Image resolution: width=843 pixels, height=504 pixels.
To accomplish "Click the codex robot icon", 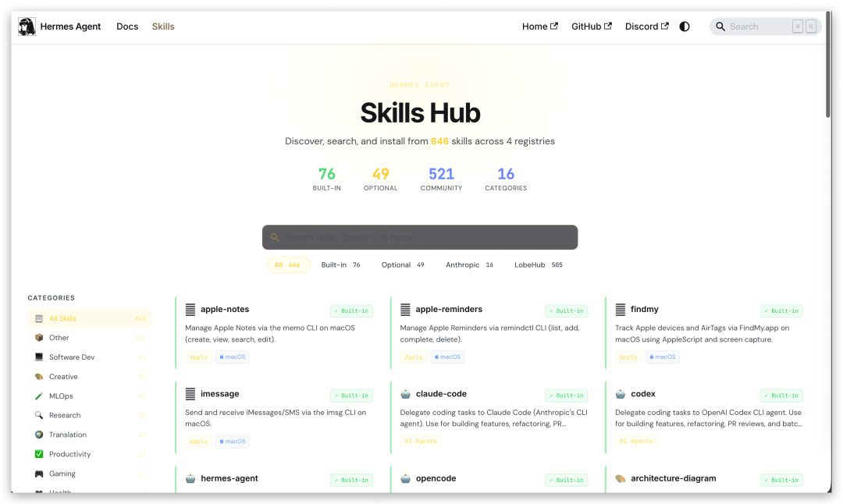I will pos(621,394).
